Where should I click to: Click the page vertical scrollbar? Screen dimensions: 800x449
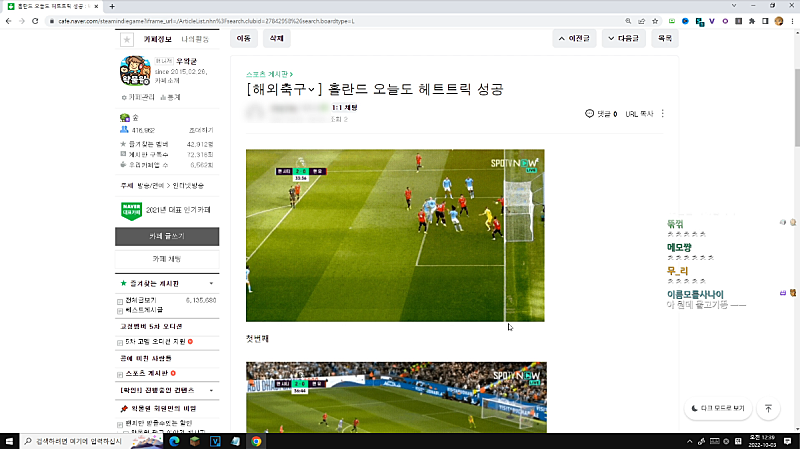pyautogui.click(x=797, y=107)
